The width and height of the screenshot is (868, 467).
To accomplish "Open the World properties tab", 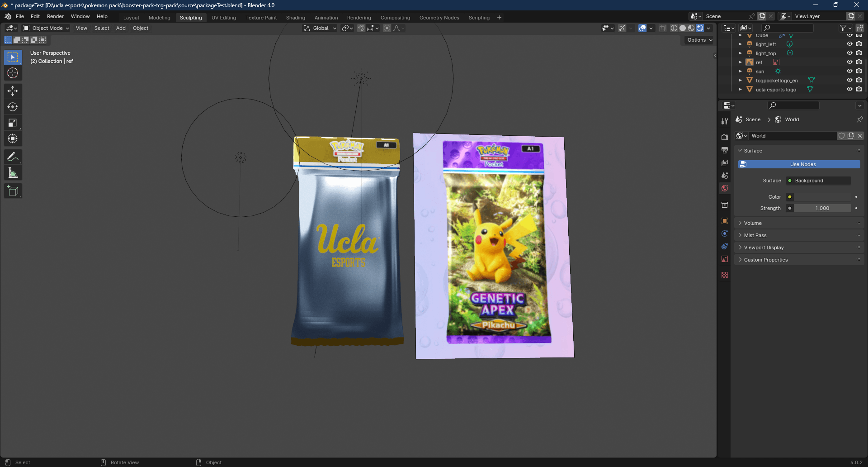I will (x=725, y=188).
